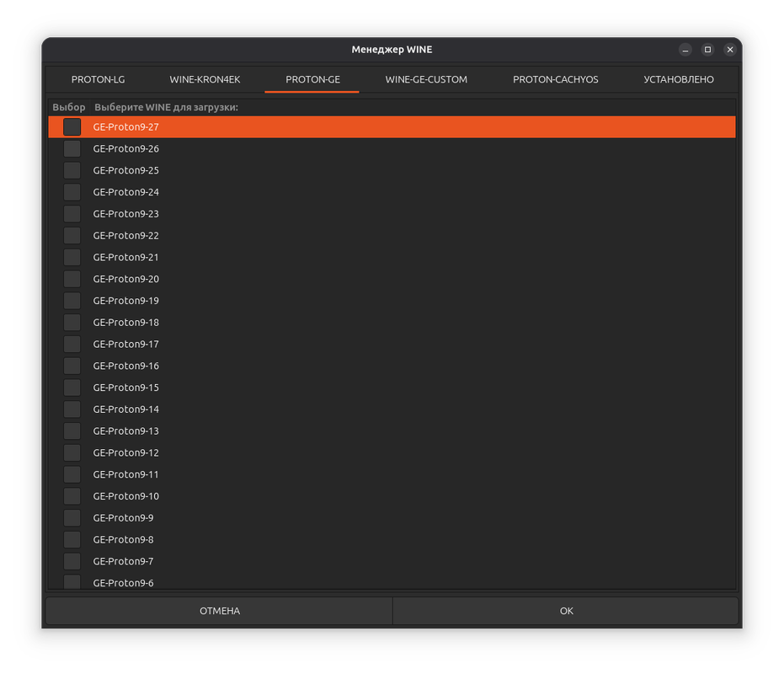Click the GE-Proton9-26 label

click(x=126, y=148)
